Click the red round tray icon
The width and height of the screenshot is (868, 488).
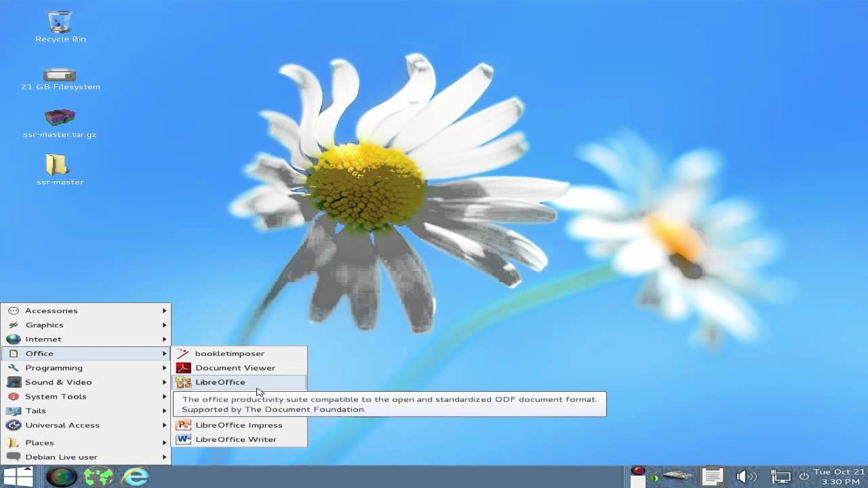[x=638, y=471]
